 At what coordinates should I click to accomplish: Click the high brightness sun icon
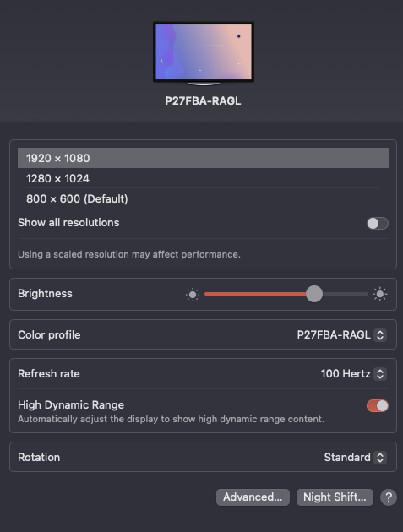379,294
